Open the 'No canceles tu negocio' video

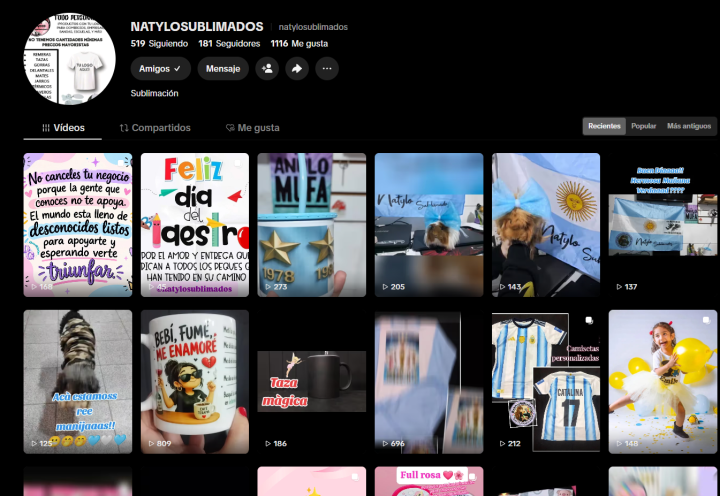coord(78,225)
